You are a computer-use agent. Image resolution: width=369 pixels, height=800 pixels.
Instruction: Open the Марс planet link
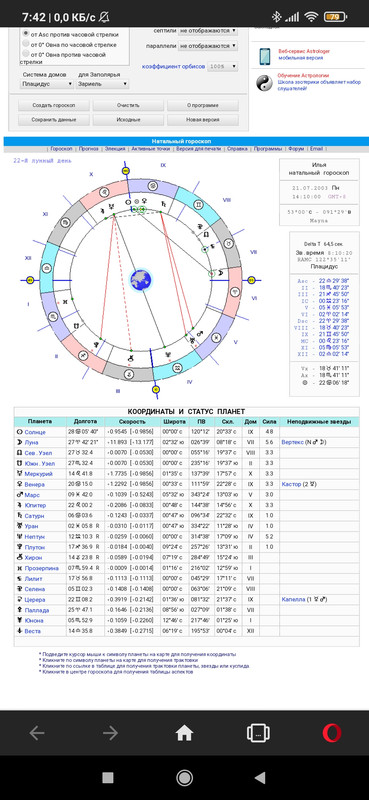(x=32, y=495)
